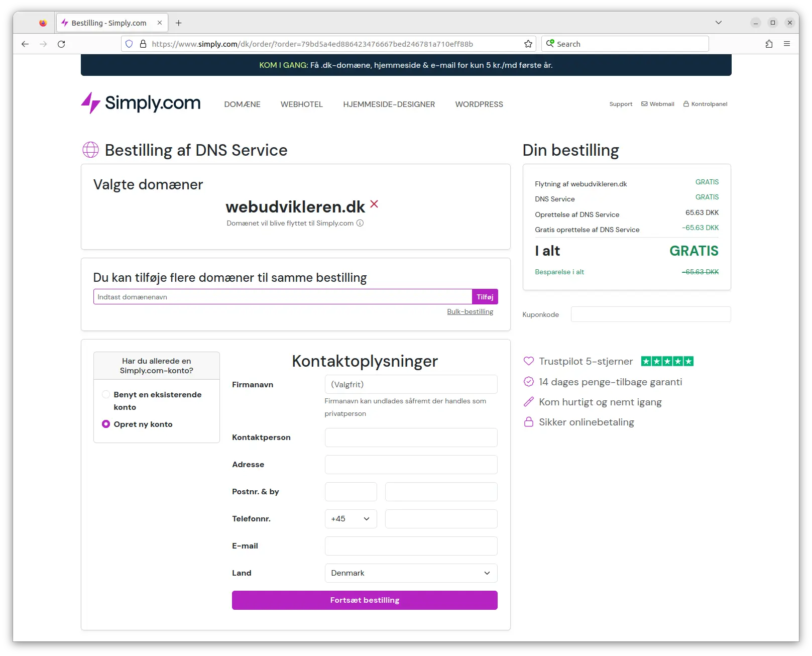Reload the page in the browser
Screen dimensions: 812x656
click(61, 44)
